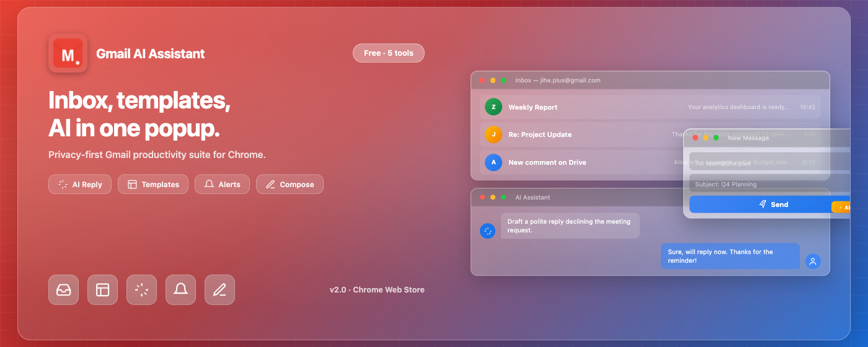Click the analytics dashboard preview text

point(739,107)
